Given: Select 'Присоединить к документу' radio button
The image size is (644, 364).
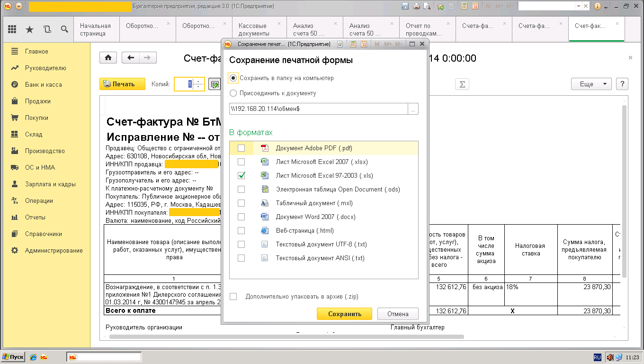Looking at the screenshot, I should [233, 93].
